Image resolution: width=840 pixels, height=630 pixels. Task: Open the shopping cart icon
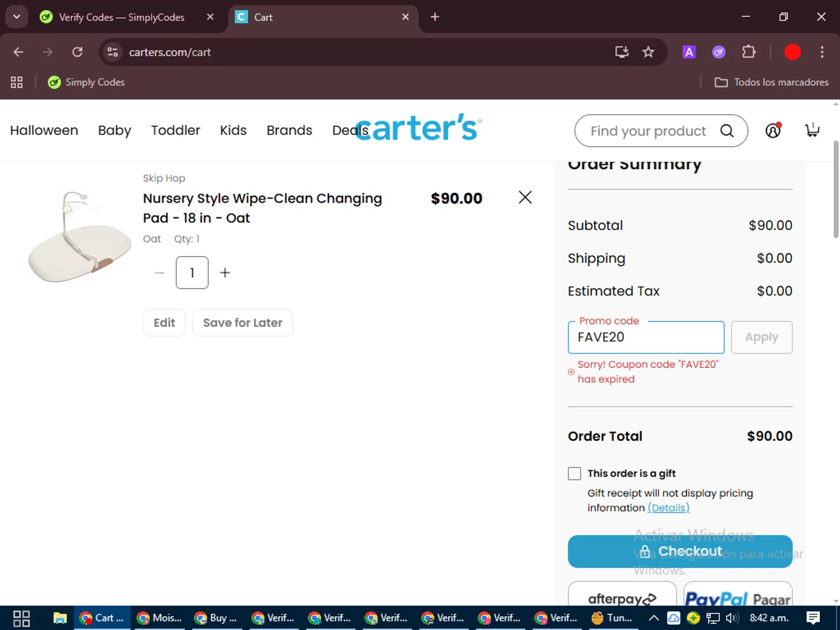(812, 130)
